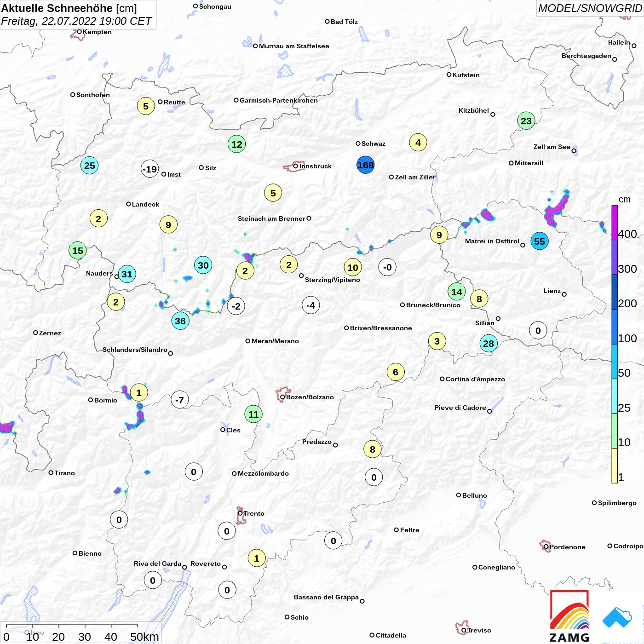Select the 28 marker below Sillian
This screenshot has width=644, height=644.
(489, 343)
